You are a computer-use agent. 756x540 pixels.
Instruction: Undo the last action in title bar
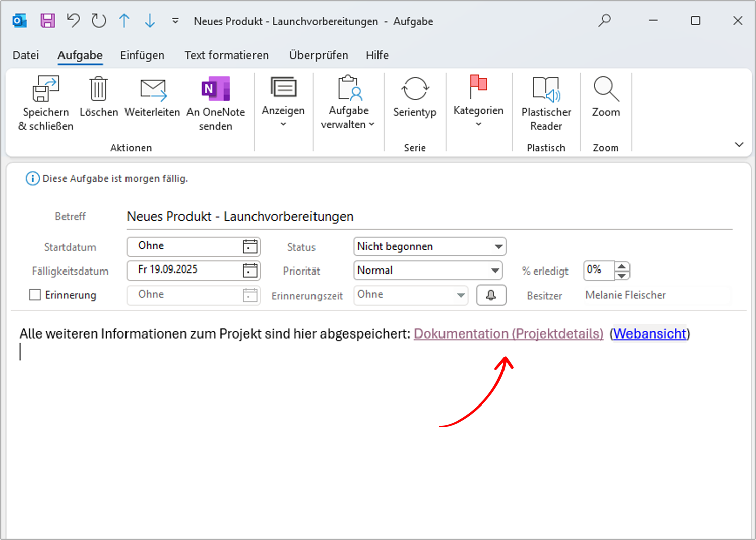click(74, 21)
